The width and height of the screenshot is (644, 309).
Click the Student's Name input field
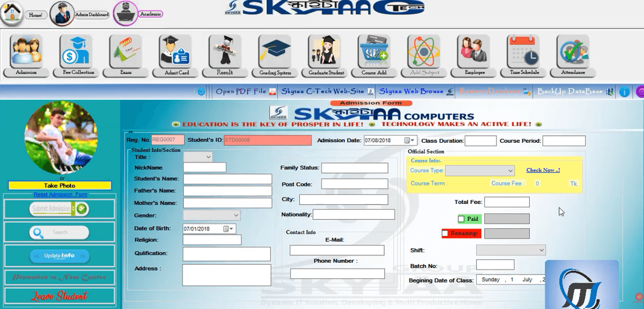coord(227,179)
